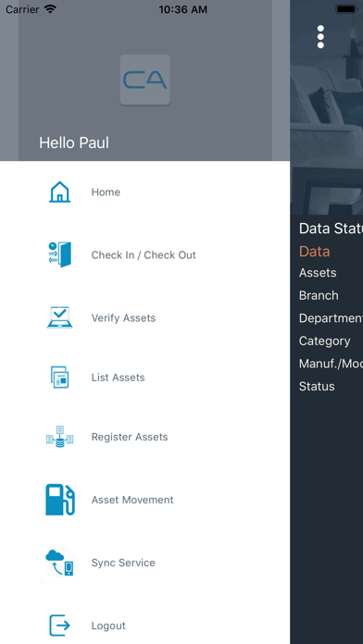363x644 pixels.
Task: Open Check In / Check Out label
Action: point(144,255)
